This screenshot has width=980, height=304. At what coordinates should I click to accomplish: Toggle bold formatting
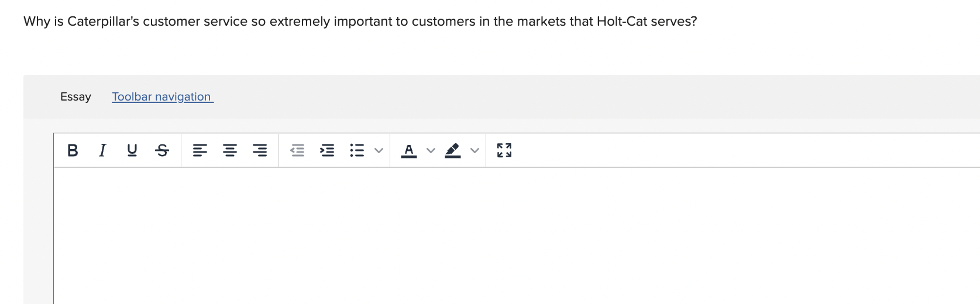[x=73, y=150]
